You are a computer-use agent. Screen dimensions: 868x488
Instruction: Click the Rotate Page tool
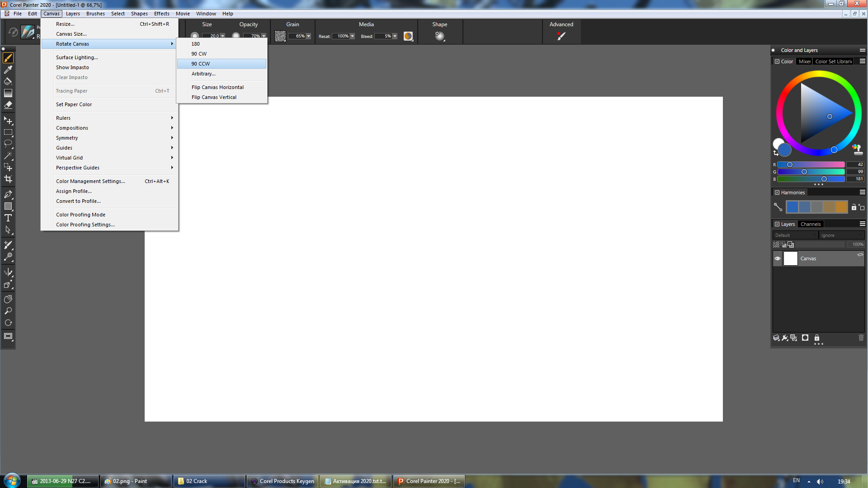tap(8, 323)
